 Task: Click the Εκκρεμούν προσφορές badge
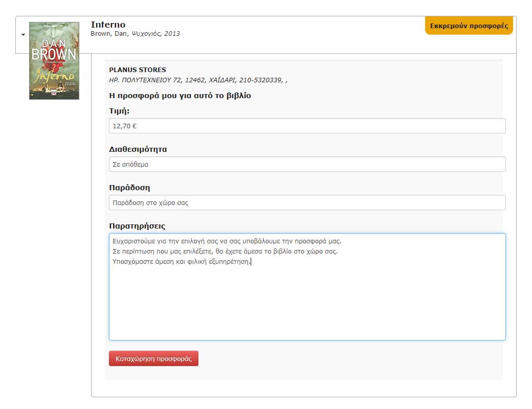tap(469, 26)
